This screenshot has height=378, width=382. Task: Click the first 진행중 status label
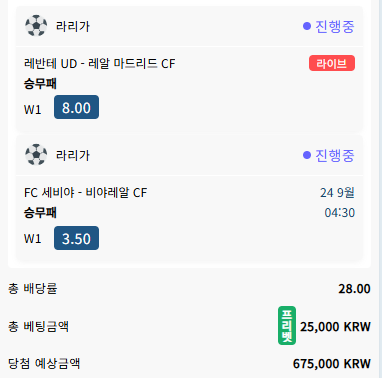click(x=335, y=26)
